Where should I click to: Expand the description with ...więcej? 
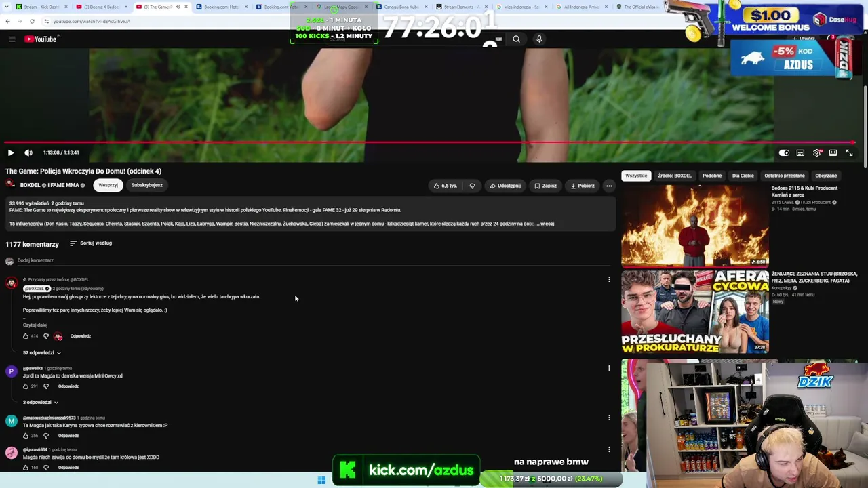pyautogui.click(x=545, y=224)
